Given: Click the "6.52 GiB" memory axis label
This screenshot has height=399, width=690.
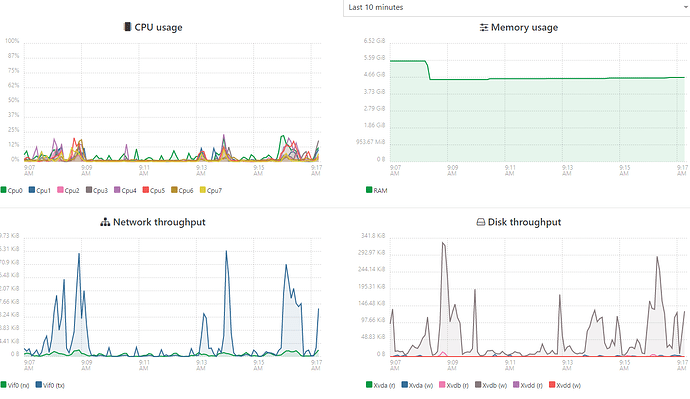Looking at the screenshot, I should click(374, 41).
